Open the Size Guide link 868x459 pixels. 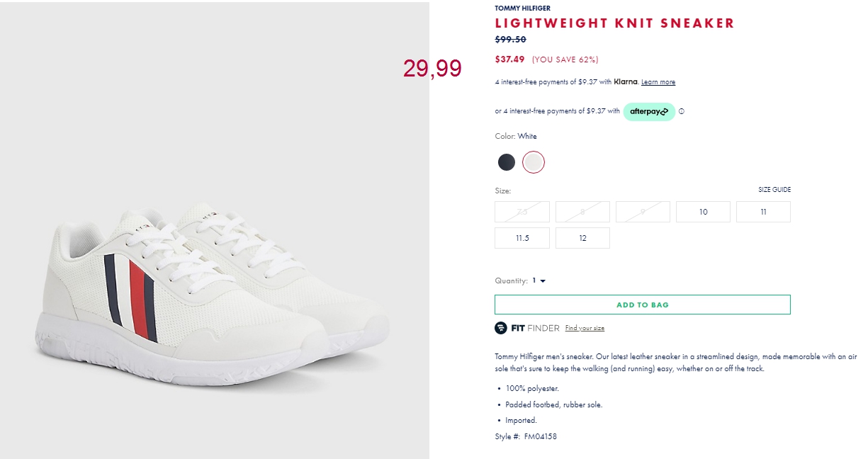pos(774,190)
